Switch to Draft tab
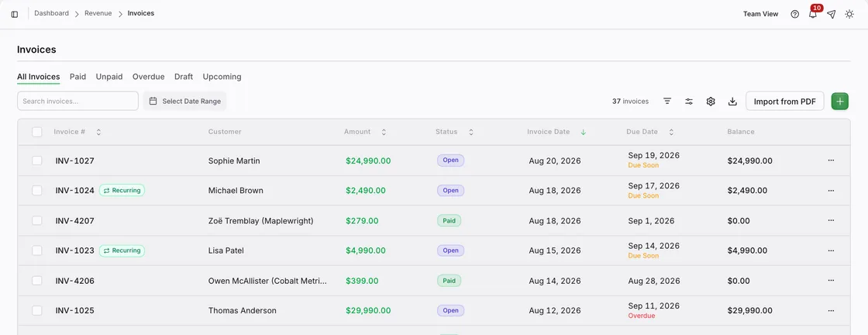Screen dimensions: 868x335 tap(184, 77)
